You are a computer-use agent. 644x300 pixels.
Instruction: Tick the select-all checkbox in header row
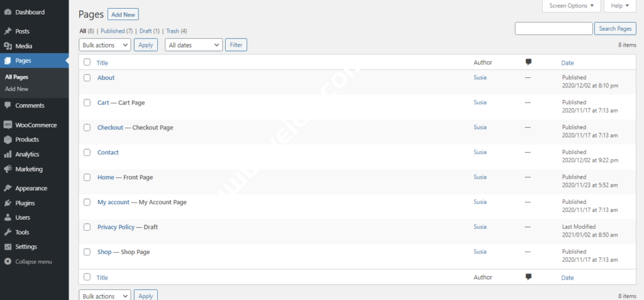(87, 62)
